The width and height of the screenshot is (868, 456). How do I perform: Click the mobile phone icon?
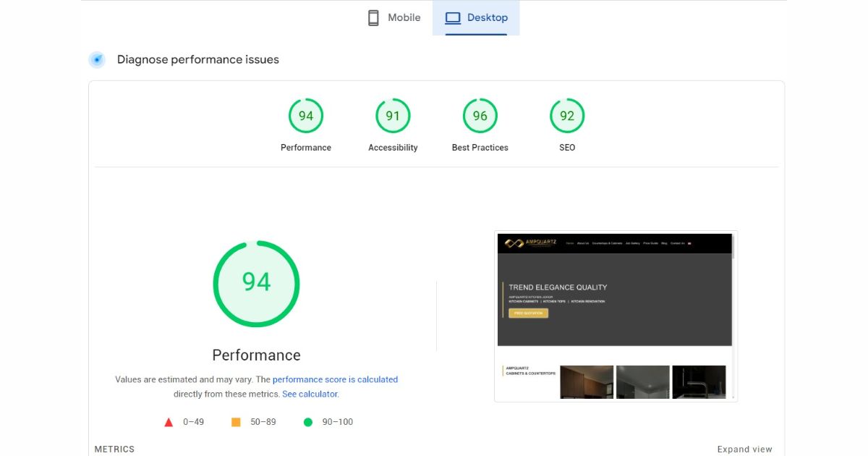[373, 17]
